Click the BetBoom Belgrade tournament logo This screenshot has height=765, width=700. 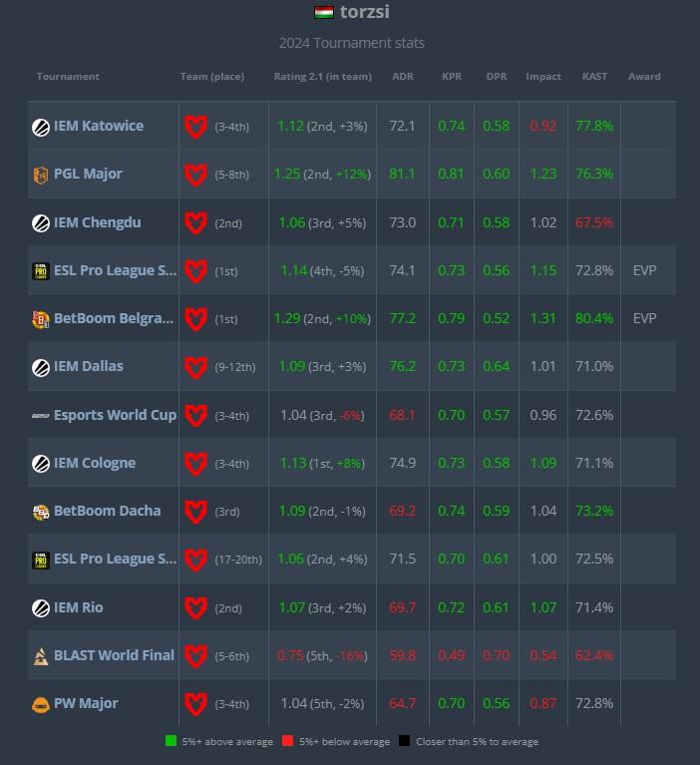(40, 319)
